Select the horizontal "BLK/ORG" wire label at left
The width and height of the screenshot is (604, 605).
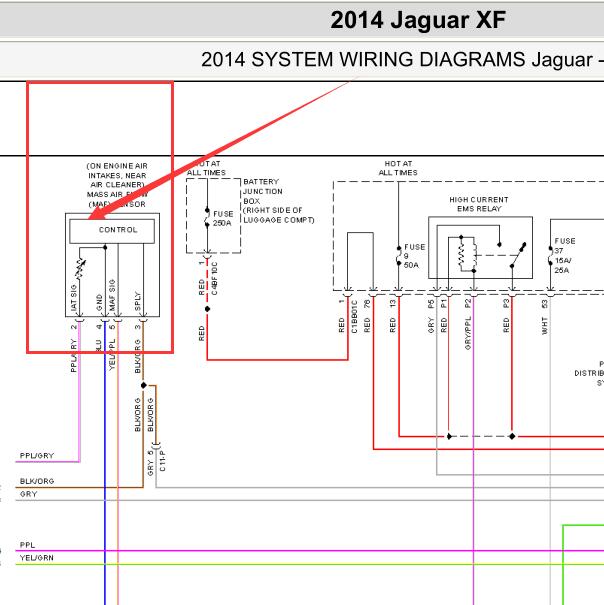tap(37, 481)
